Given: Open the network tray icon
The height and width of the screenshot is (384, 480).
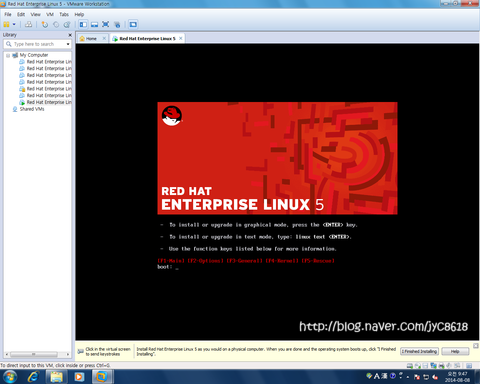Looking at the screenshot, I should (426, 377).
